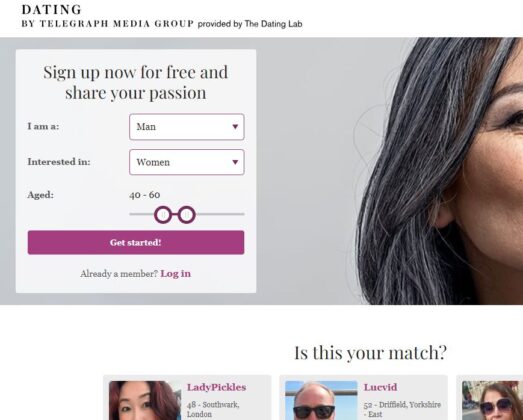Click 'provided by The Dating Lab' text
This screenshot has height=420, width=523.
[250, 24]
